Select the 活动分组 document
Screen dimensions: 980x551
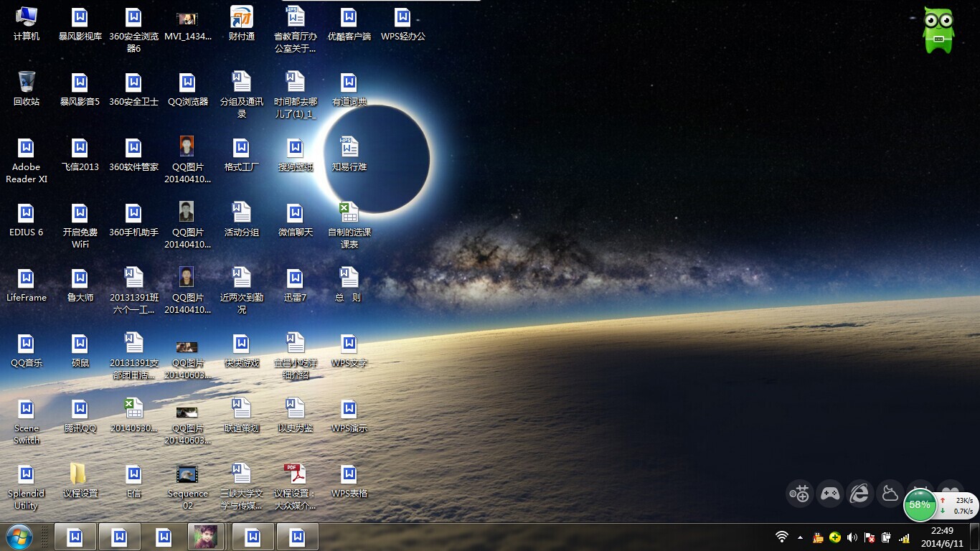point(242,220)
